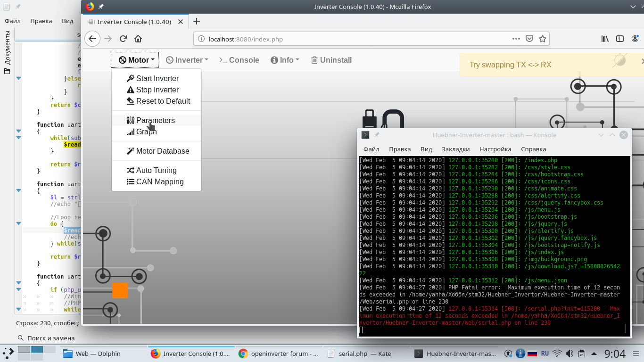Show the Firefox sidebar panel
The height and width of the screenshot is (362, 644).
pyautogui.click(x=620, y=39)
